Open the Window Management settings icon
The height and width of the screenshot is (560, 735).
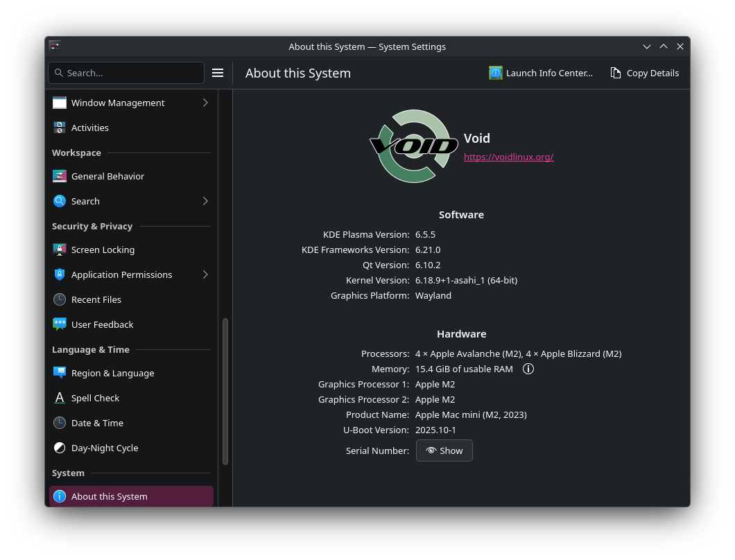click(60, 103)
